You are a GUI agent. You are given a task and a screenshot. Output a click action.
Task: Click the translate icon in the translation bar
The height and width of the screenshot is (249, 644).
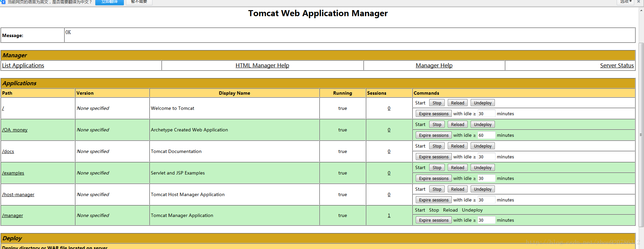click(x=3, y=2)
